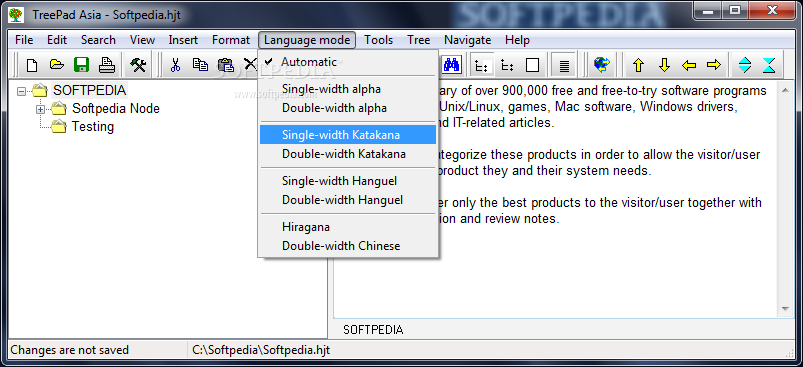
Task: Click the C:\Softpedia\Softpedia.hjt path in status bar
Action: (261, 351)
